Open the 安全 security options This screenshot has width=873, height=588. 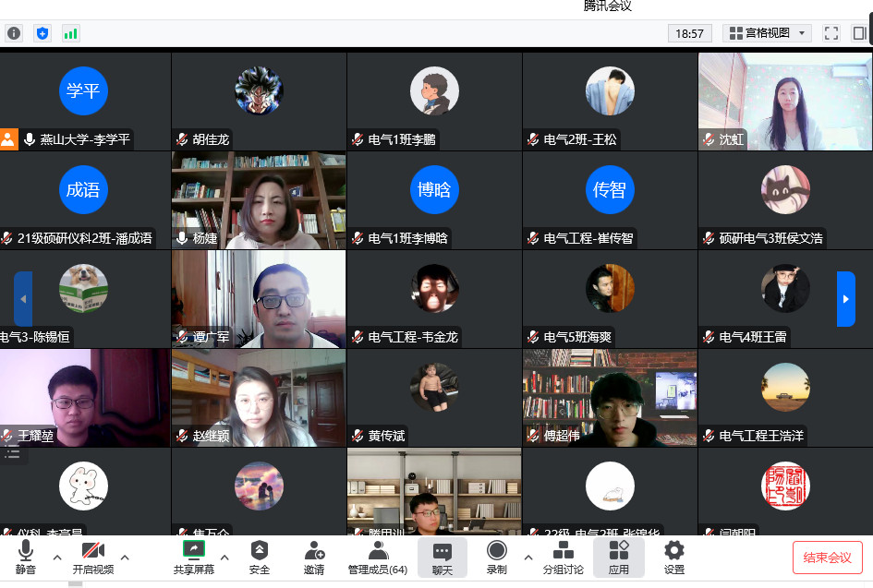(260, 558)
